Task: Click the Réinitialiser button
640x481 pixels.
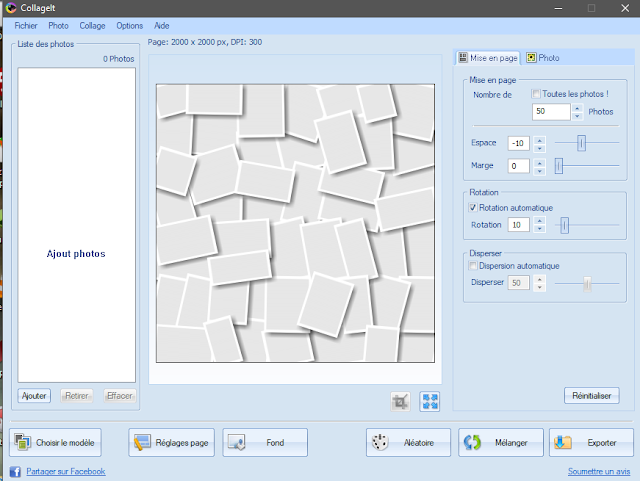Action: tap(591, 395)
